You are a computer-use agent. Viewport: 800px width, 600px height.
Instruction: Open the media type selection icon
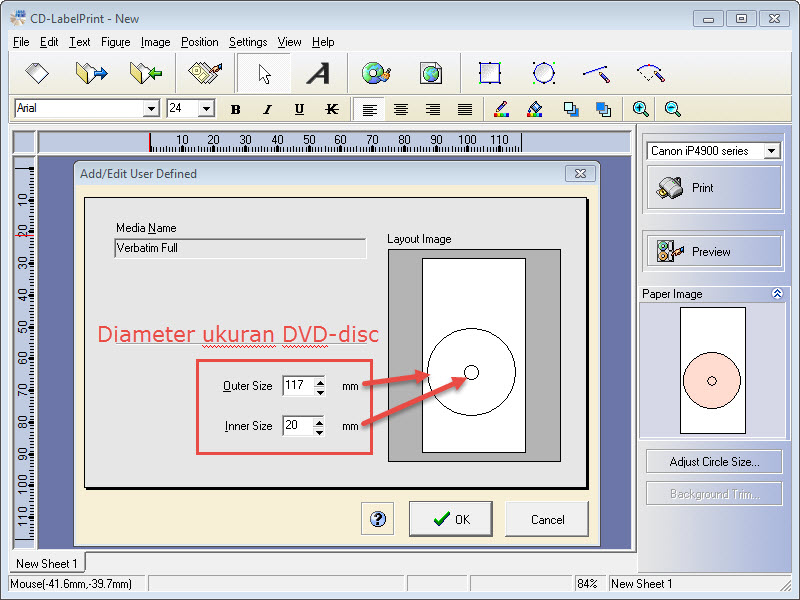[205, 73]
